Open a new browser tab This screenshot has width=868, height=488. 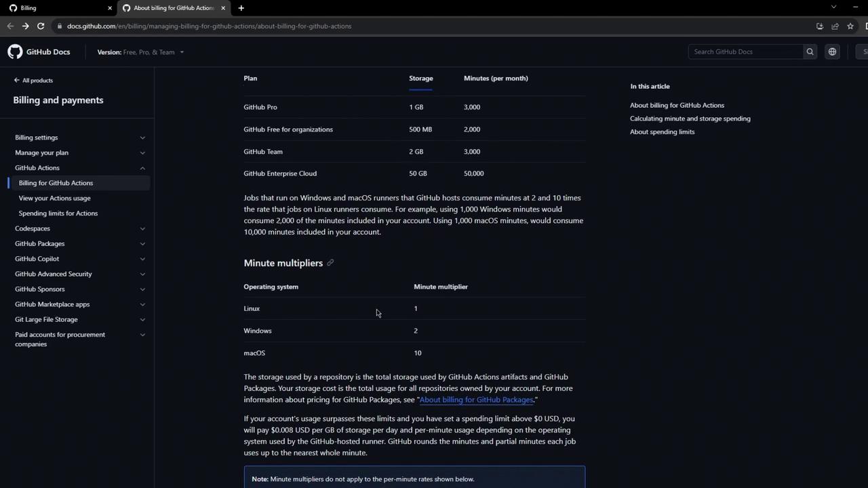tap(241, 8)
